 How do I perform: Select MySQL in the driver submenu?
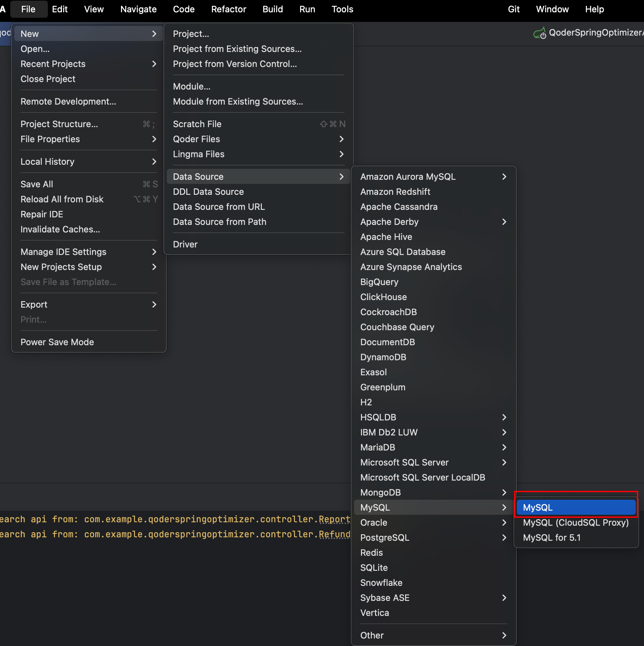(576, 508)
